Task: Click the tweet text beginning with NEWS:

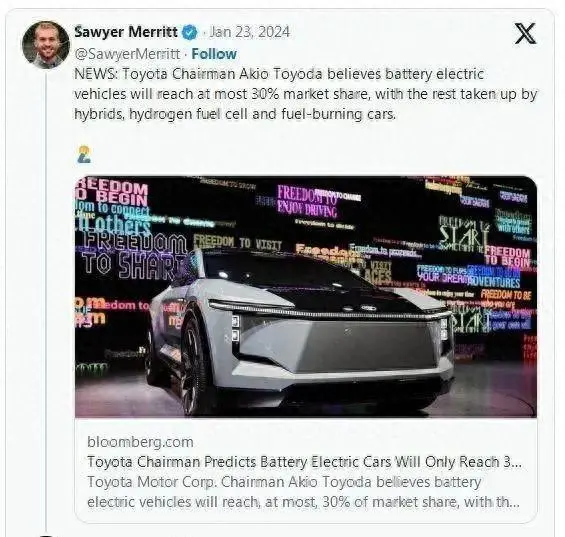Action: 306,94
